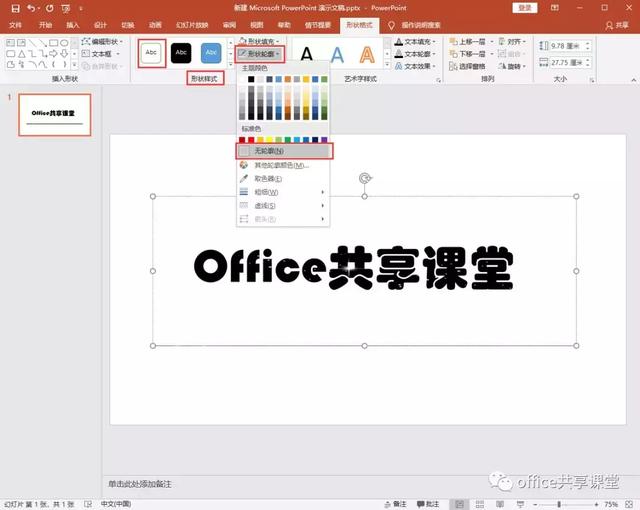Choose the blue A WordArt style

coord(337,54)
